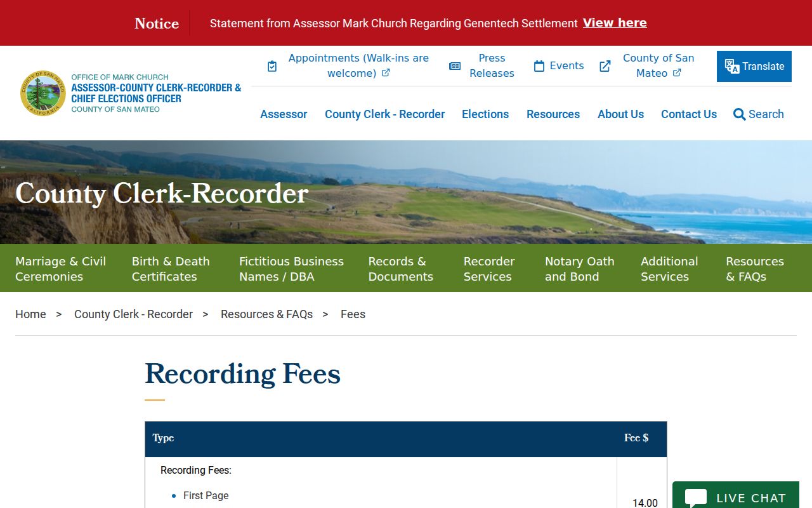
Task: Select Notary Oath and Bond in green bar
Action: coord(580,269)
